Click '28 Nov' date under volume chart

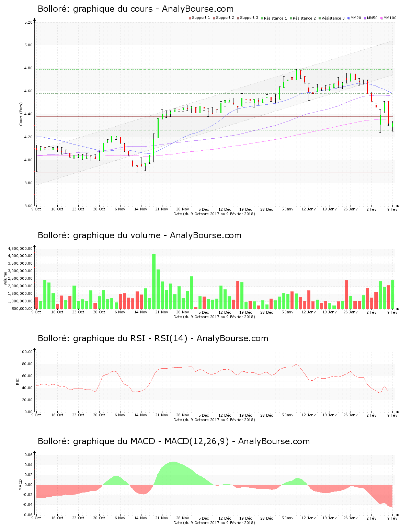click(183, 312)
